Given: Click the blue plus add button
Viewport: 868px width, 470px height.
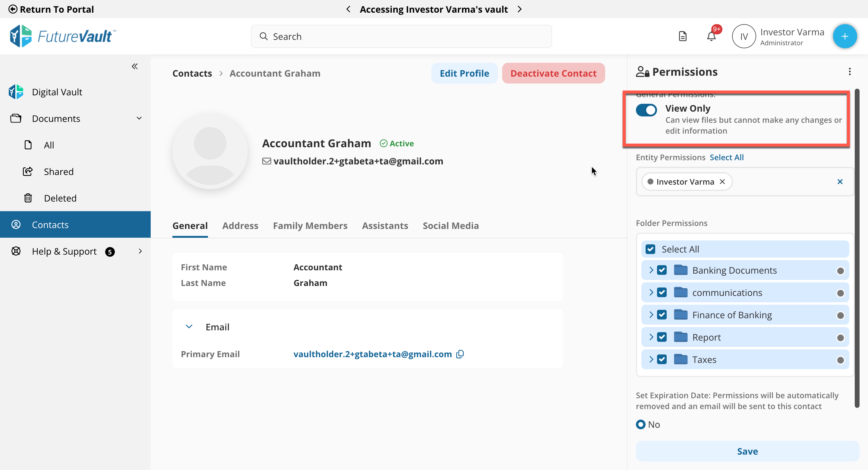Looking at the screenshot, I should pyautogui.click(x=844, y=36).
